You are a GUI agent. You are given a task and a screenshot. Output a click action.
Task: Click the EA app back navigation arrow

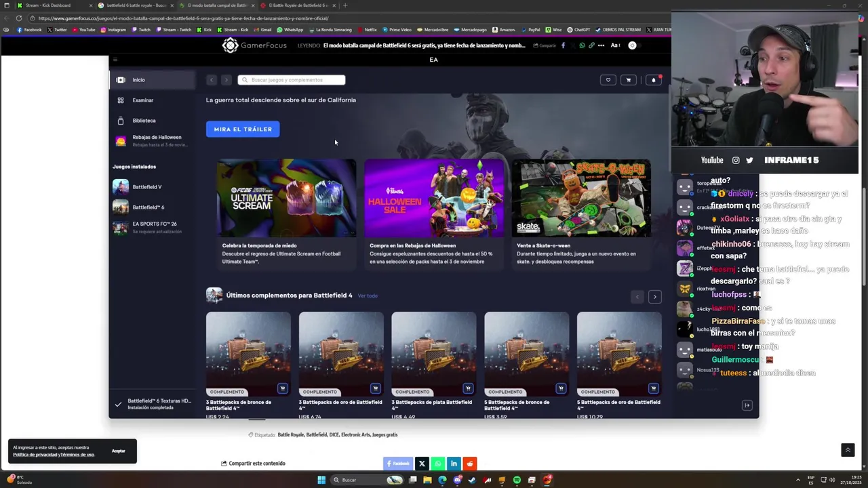[x=212, y=80]
